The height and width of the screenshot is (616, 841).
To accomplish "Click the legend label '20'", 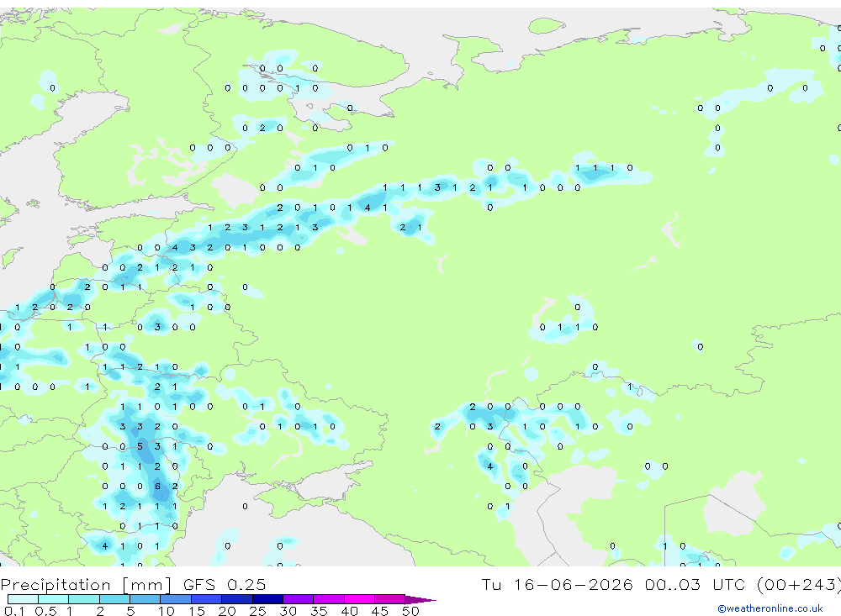I will pos(227,611).
